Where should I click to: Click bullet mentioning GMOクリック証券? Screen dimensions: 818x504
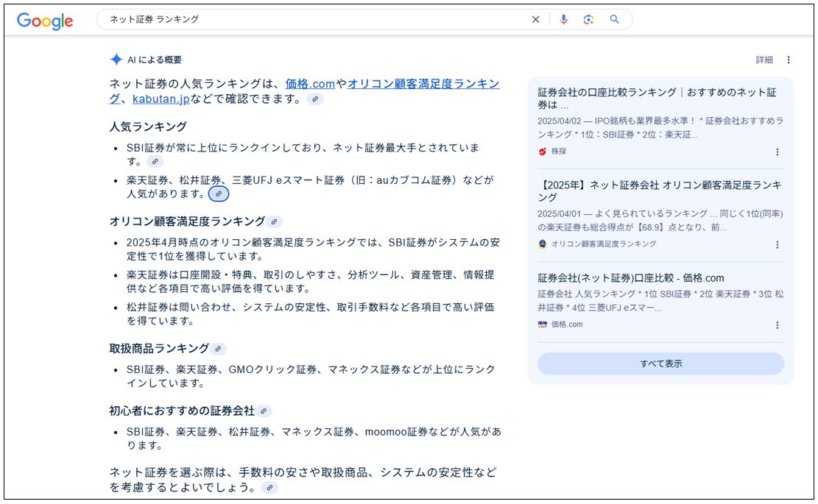[311, 376]
